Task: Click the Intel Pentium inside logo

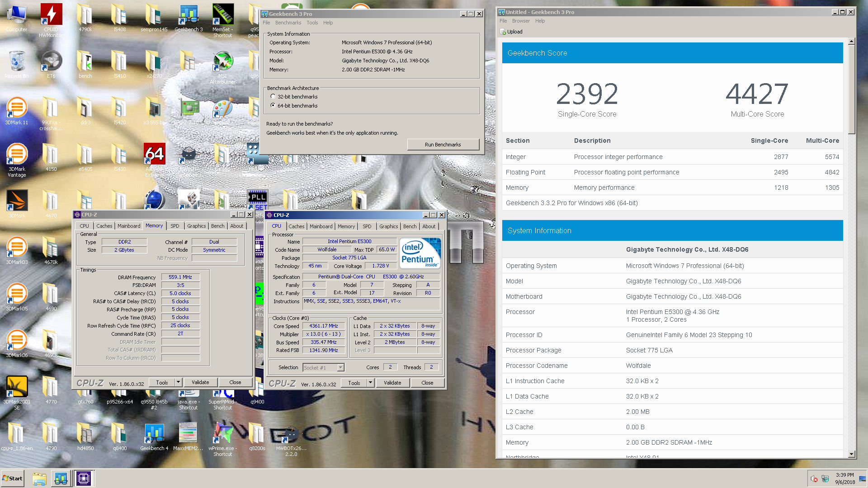Action: pos(420,253)
